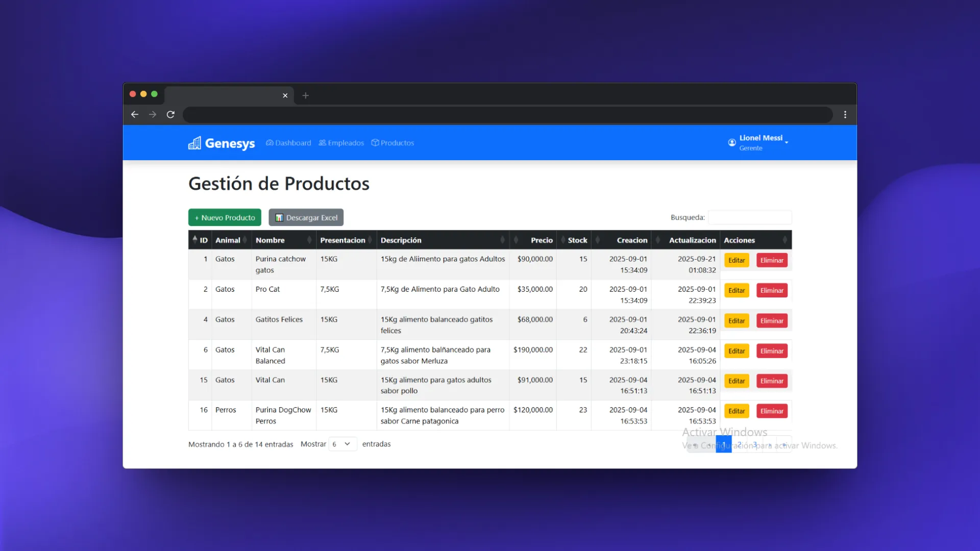980x551 pixels.
Task: Click the Busqueda search field
Action: [749, 218]
